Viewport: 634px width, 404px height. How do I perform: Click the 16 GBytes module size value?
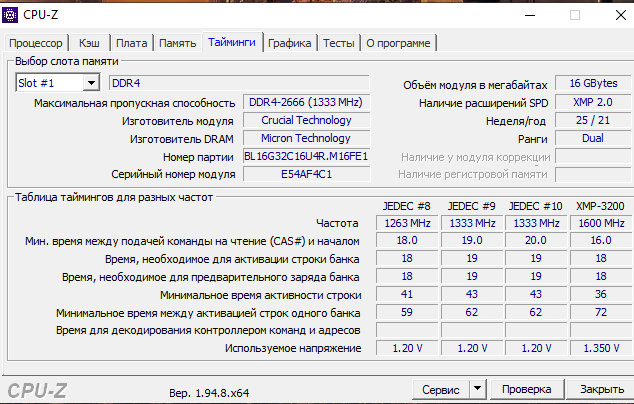(594, 83)
